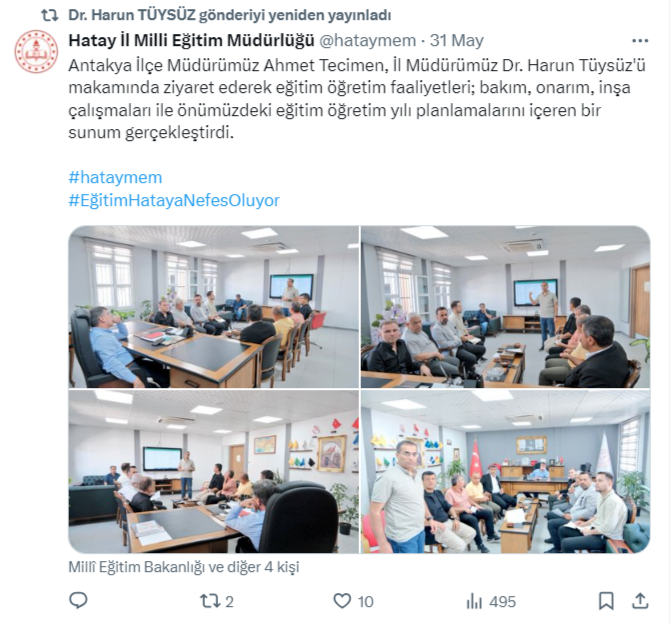Image resolution: width=671 pixels, height=625 pixels.
Task: Open the bottom-left meeting room photo
Action: click(214, 471)
